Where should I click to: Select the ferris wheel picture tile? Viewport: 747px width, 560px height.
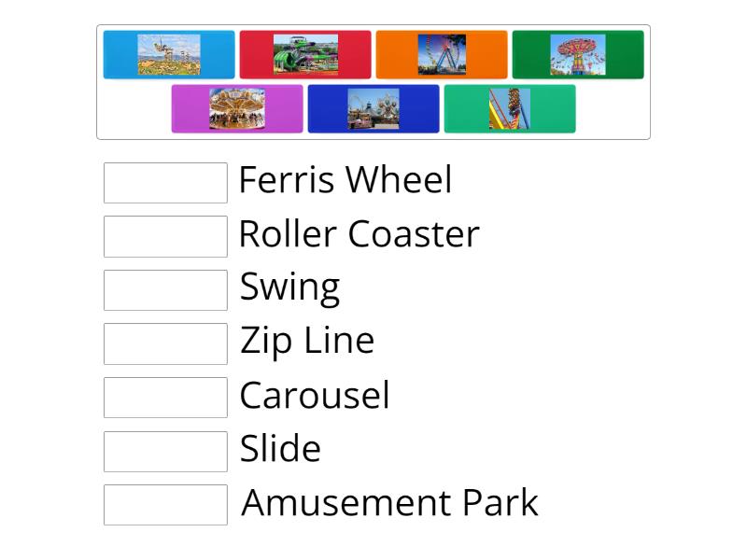(442, 54)
